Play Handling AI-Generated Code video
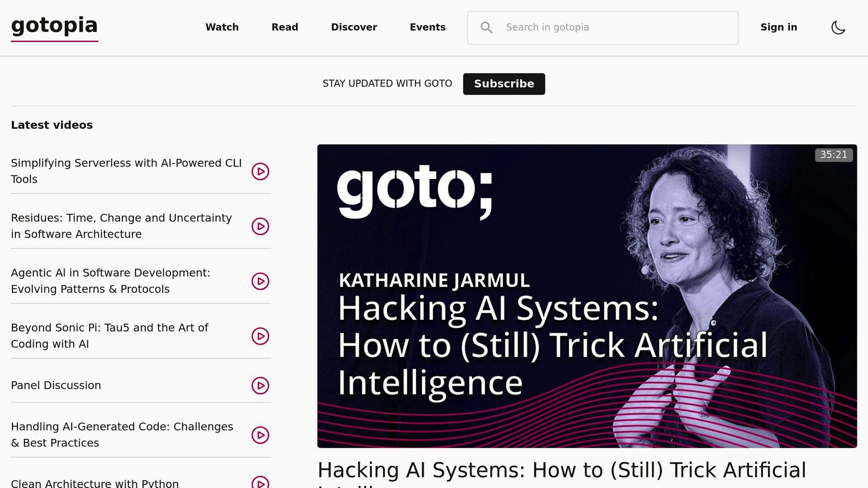This screenshot has height=488, width=868. point(260,435)
